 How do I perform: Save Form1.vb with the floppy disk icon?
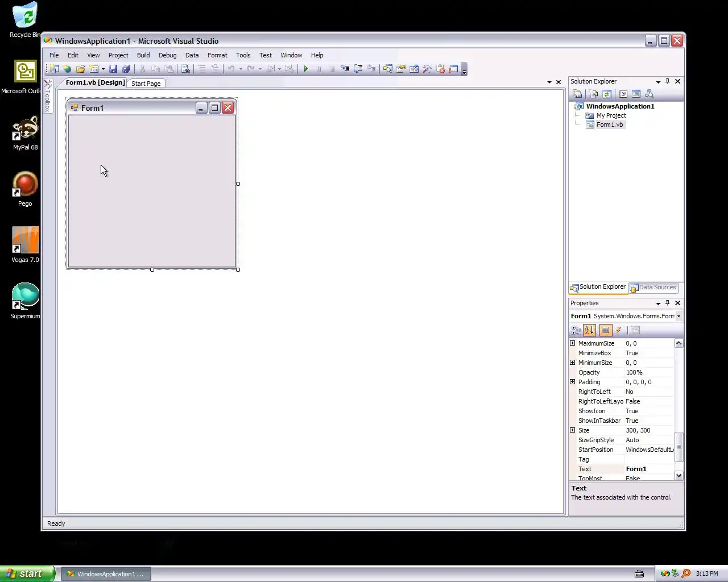[x=113, y=69]
